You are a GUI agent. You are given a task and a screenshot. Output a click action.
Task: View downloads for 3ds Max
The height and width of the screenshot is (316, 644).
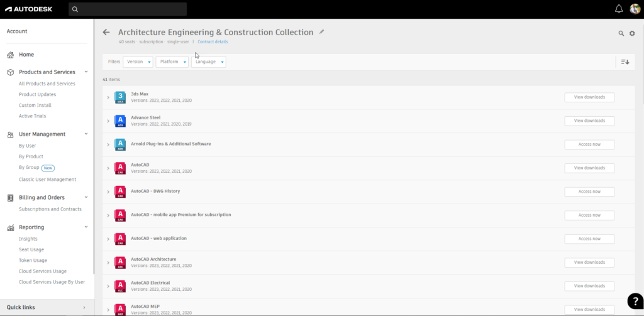pos(589,97)
